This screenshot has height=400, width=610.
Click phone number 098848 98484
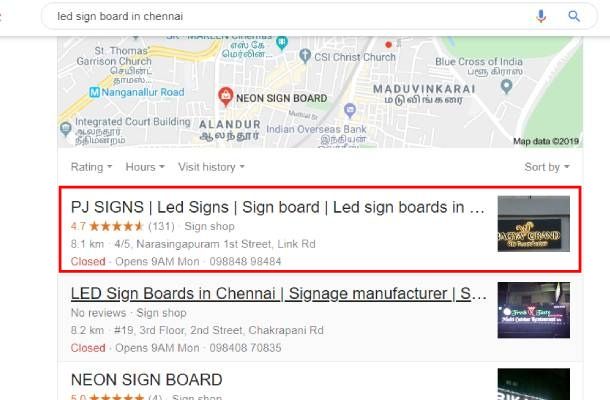tap(245, 261)
